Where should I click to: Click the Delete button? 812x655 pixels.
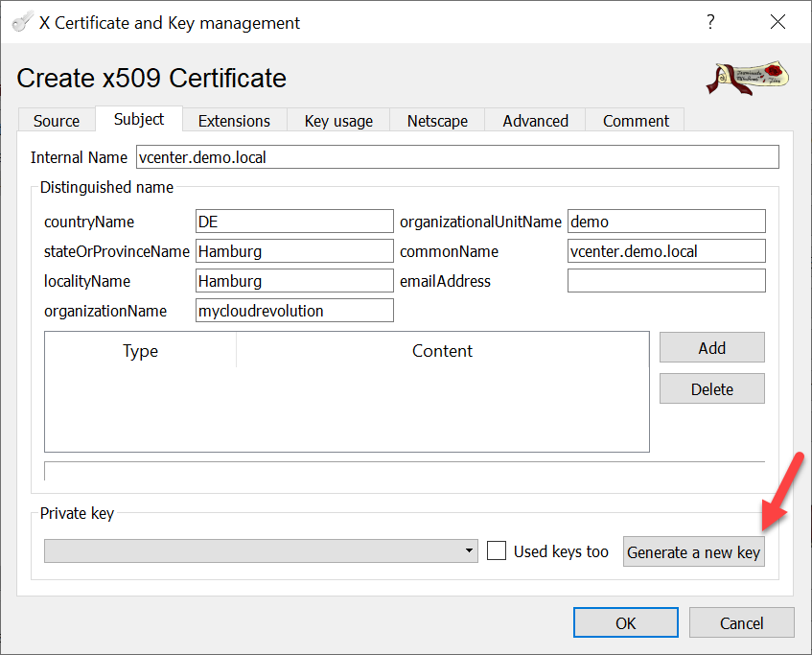tap(711, 389)
